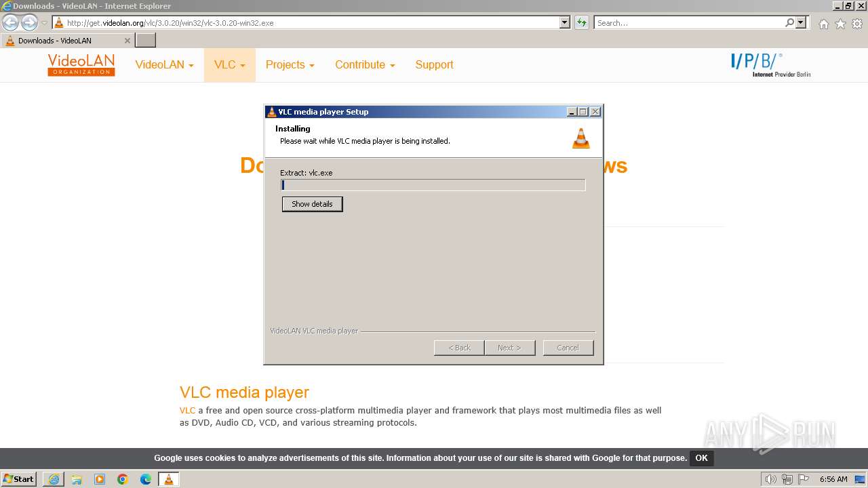Screen dimensions: 868x488
Task: Launch Google Chrome from the taskbar
Action: [x=123, y=479]
